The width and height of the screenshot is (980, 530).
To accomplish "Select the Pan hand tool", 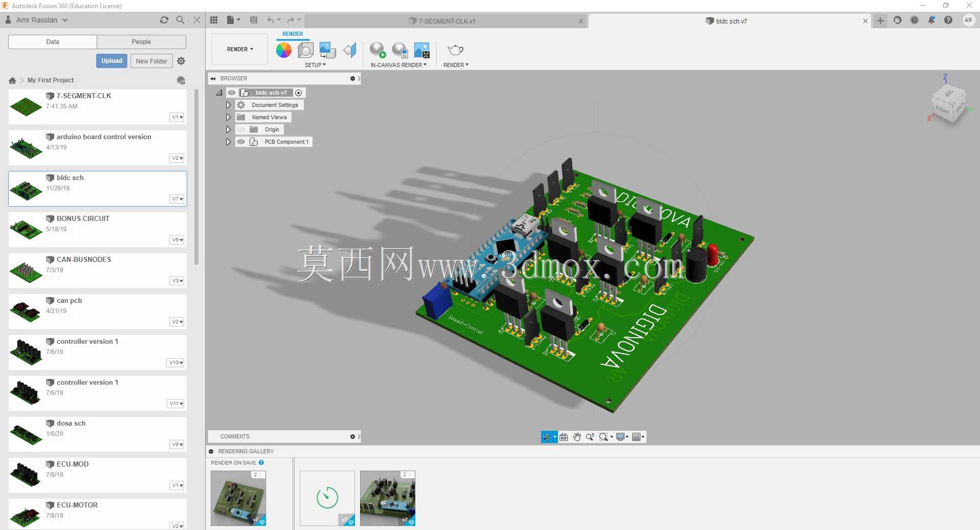I will (x=577, y=437).
